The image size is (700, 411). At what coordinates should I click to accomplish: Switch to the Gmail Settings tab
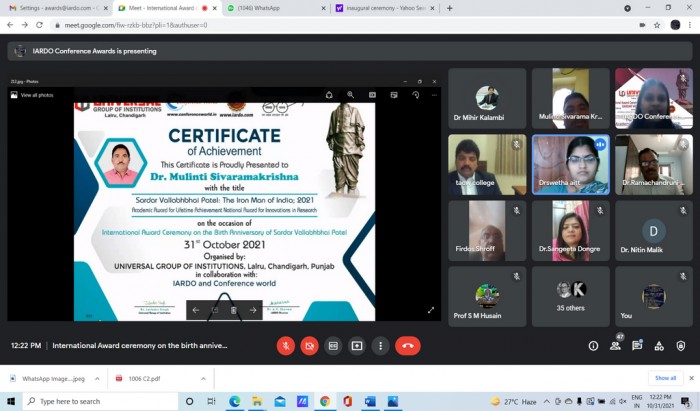(58, 8)
